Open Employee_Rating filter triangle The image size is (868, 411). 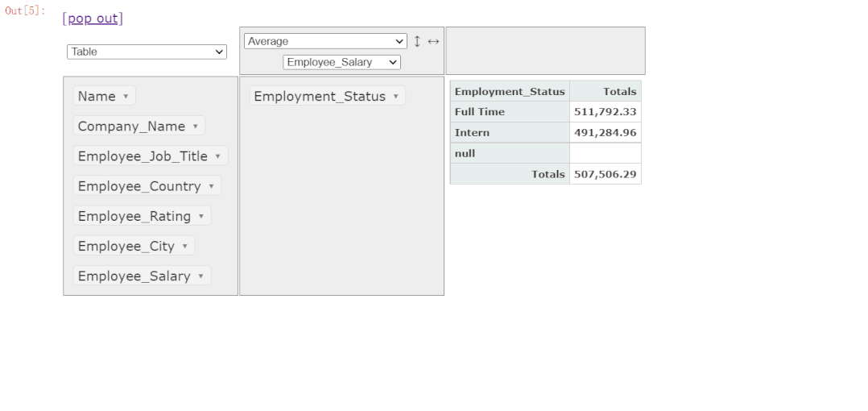point(200,216)
